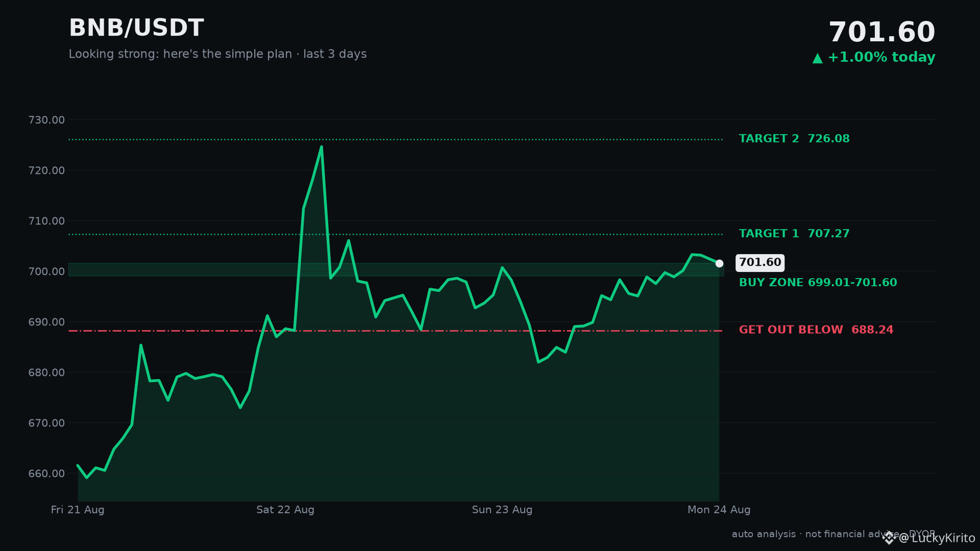Click the Mon 24 Aug date label
This screenshot has height=551, width=980.
point(719,510)
